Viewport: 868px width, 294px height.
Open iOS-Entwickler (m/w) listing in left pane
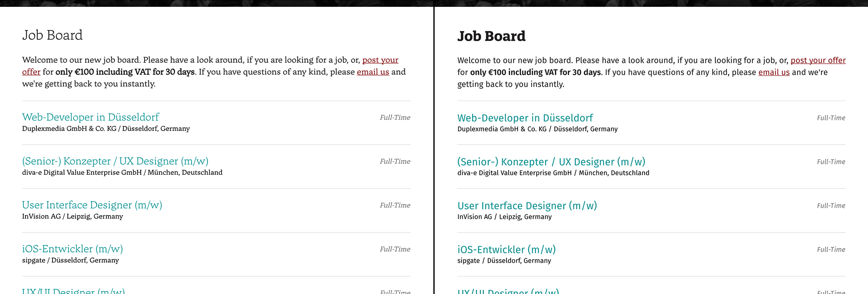pos(72,249)
